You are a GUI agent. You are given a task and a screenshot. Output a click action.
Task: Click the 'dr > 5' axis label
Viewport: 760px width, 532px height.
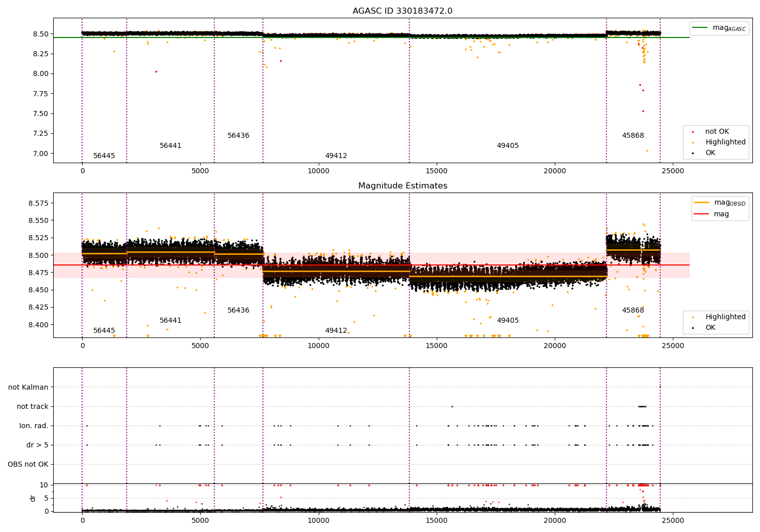tap(37, 445)
